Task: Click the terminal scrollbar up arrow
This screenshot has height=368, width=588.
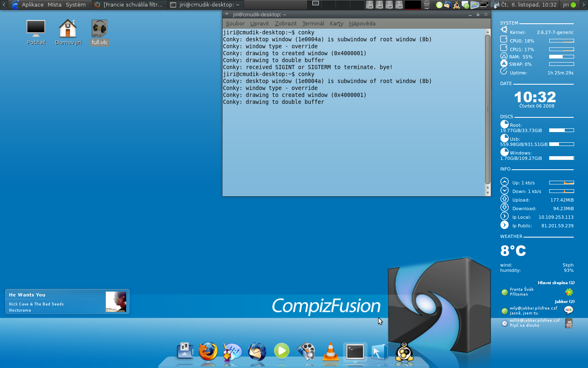Action: pyautogui.click(x=488, y=31)
